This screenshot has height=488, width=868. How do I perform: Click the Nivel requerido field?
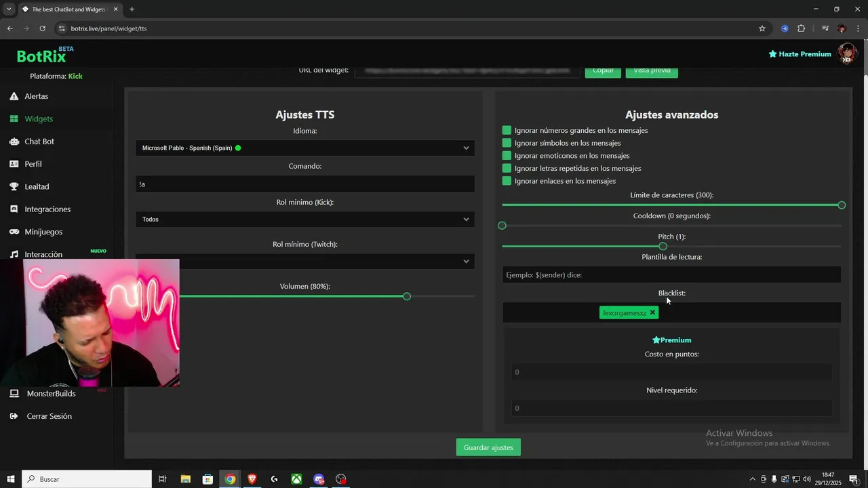[x=671, y=408]
